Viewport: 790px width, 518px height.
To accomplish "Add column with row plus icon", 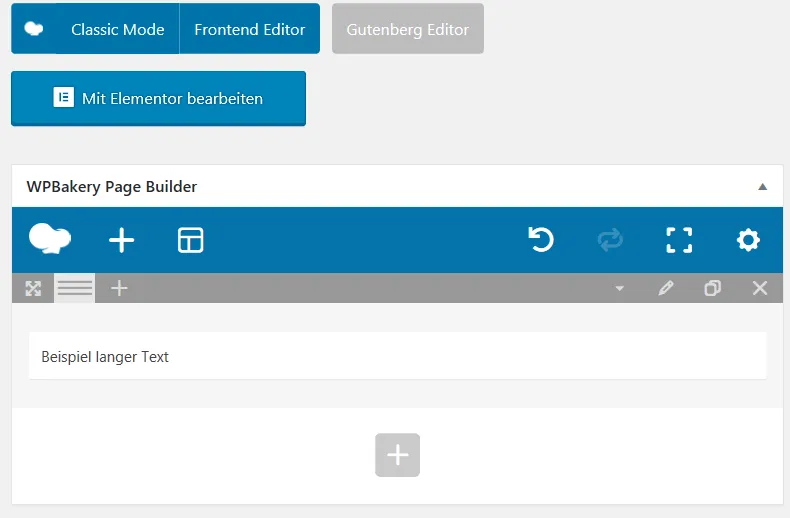I will pos(119,288).
